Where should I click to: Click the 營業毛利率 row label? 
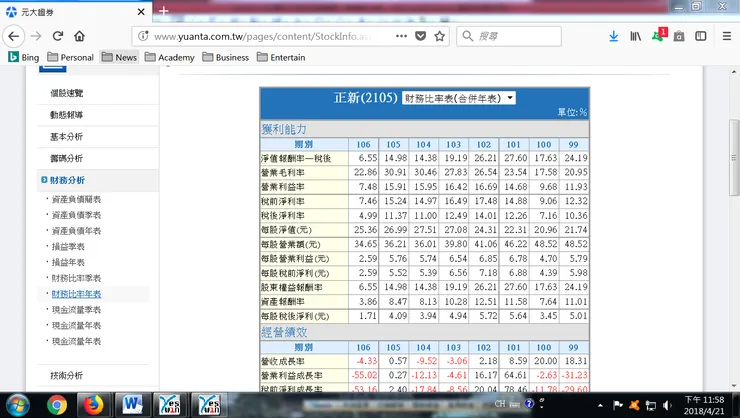pos(283,173)
